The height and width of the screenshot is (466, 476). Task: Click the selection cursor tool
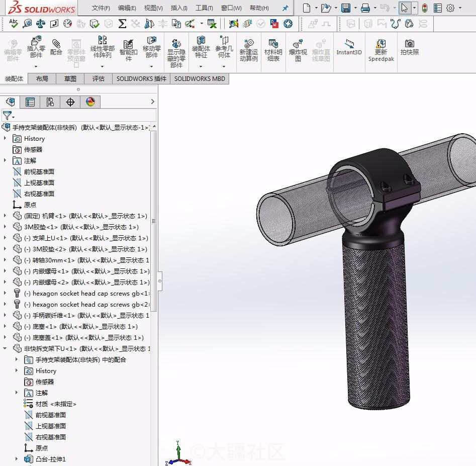[404, 8]
